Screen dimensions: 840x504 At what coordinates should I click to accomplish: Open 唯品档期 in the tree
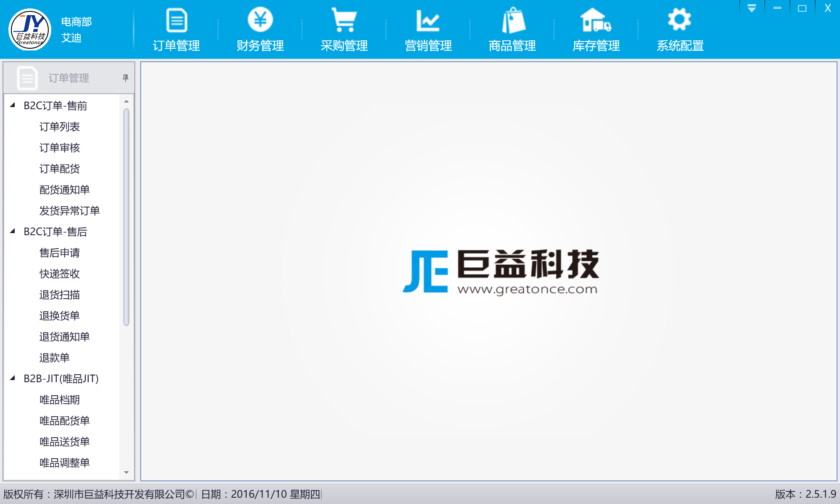[60, 399]
